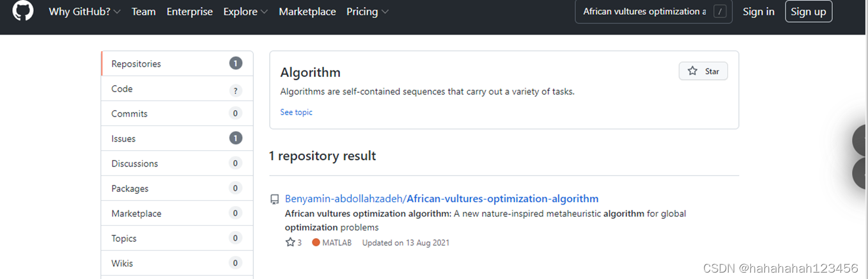Expand the Why GitHub? dropdown

(x=85, y=12)
